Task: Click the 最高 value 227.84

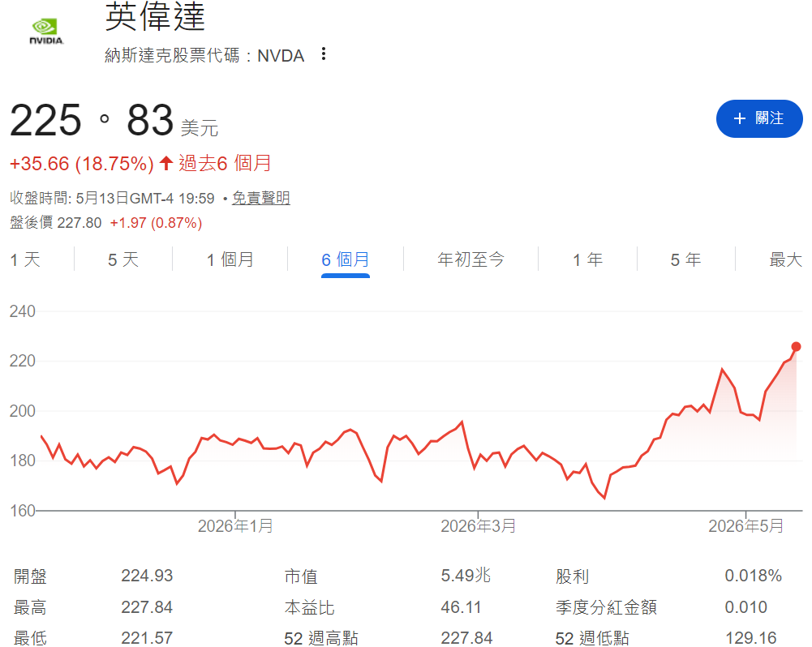Action: pos(147,606)
